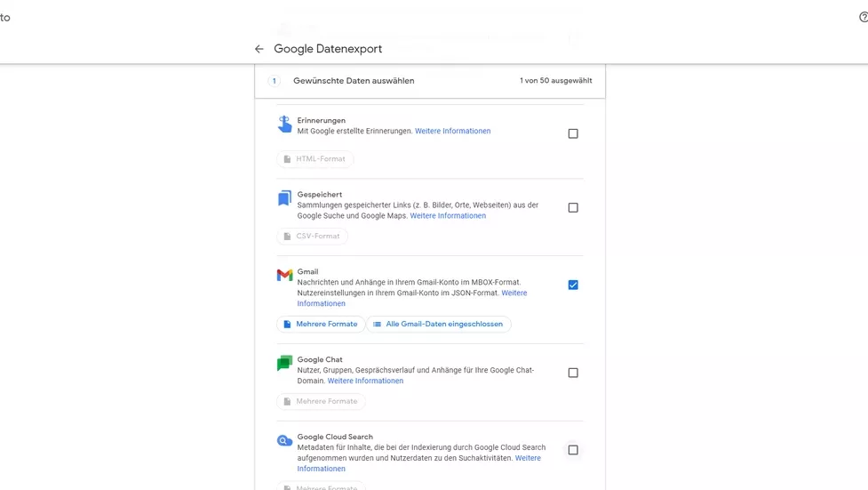The width and height of the screenshot is (868, 490).
Task: Tick the Google Cloud Search checkbox
Action: (x=573, y=450)
